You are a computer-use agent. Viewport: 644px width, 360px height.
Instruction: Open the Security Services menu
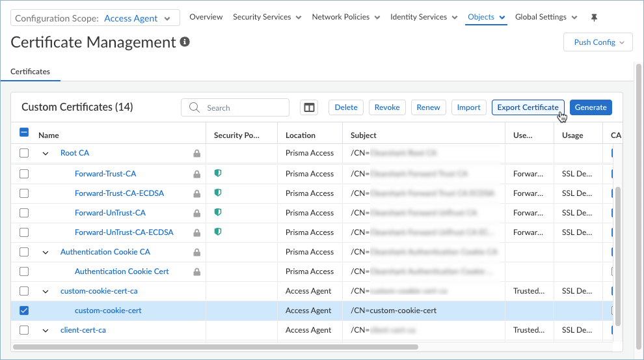tap(267, 17)
